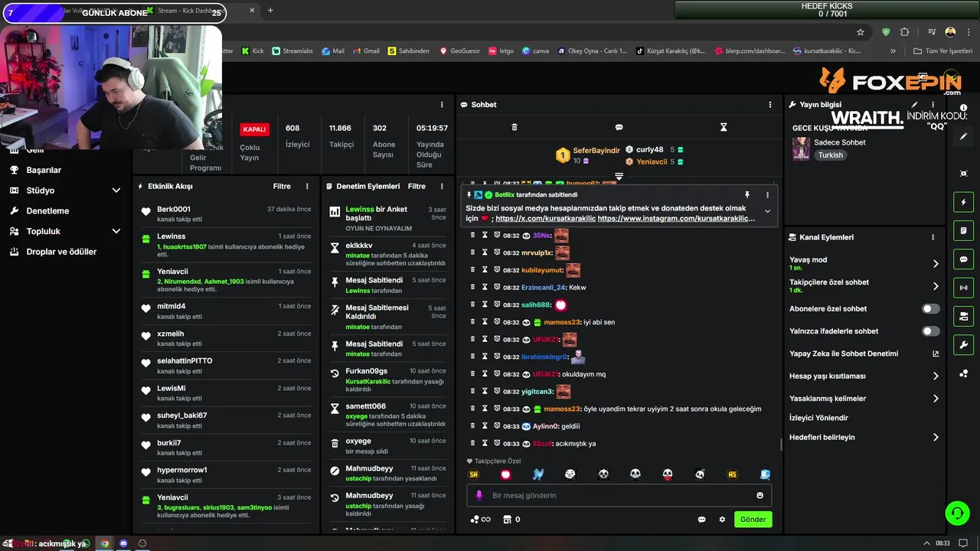Click the wrench icon in right sidebar
980x551 pixels.
coord(964,344)
